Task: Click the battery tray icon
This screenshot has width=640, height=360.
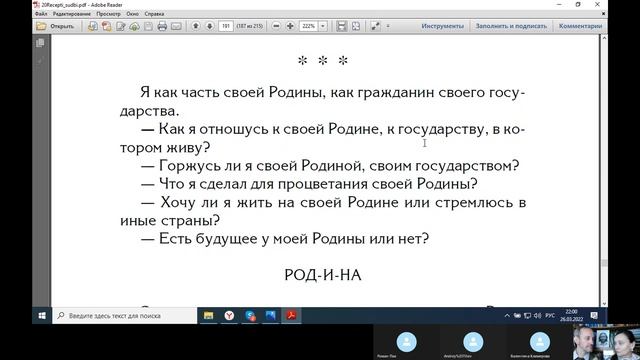Action: point(517,316)
